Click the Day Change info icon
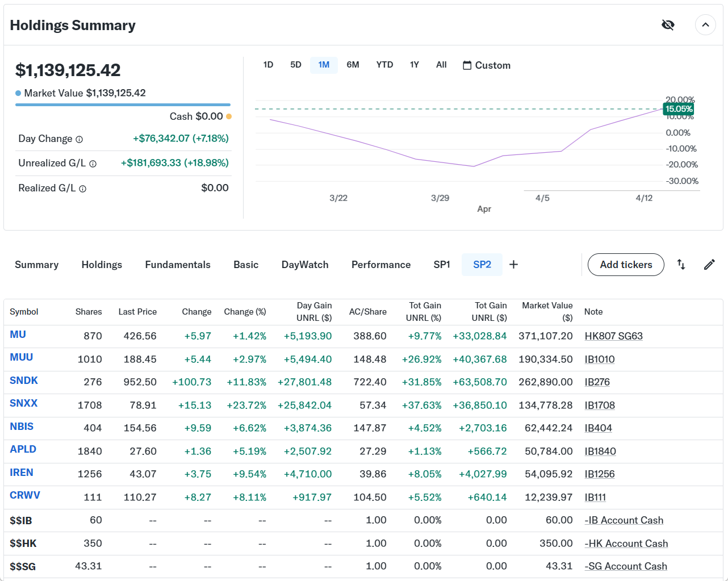 (x=80, y=140)
